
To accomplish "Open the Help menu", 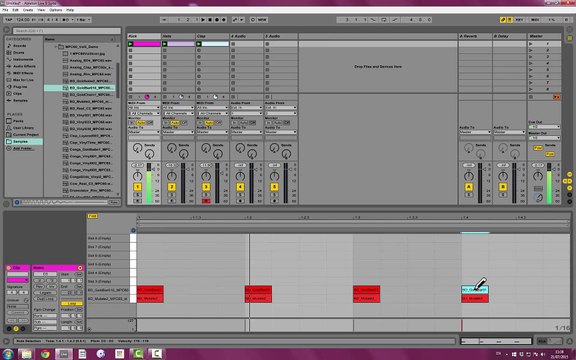I will (x=70, y=10).
